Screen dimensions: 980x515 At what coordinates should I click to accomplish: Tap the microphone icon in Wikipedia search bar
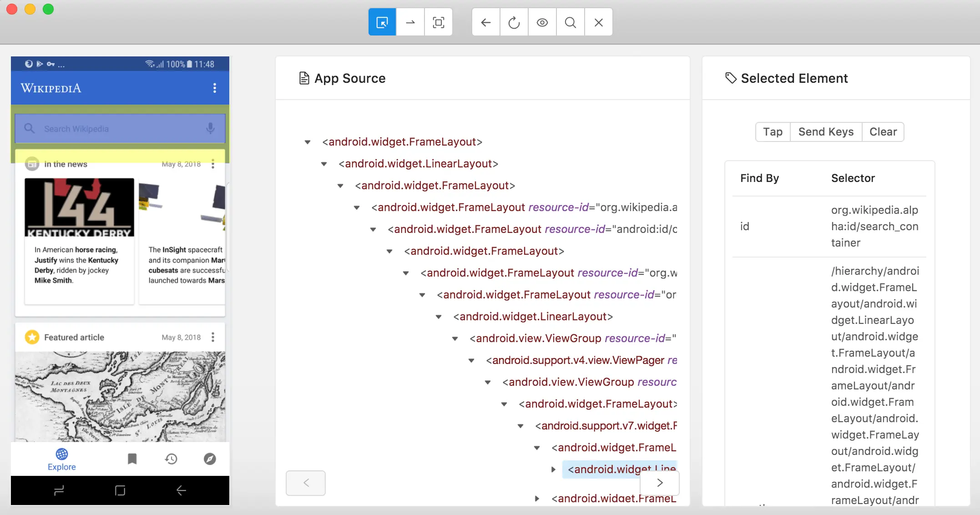click(x=211, y=128)
